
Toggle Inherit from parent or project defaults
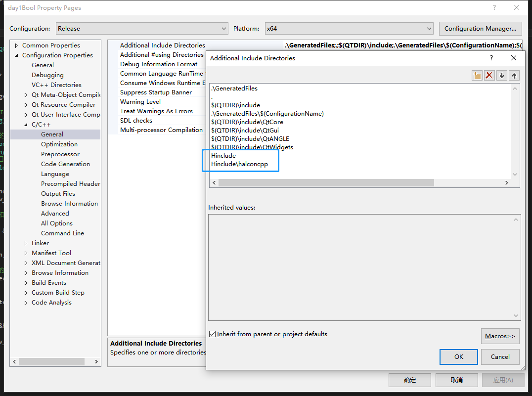(213, 334)
